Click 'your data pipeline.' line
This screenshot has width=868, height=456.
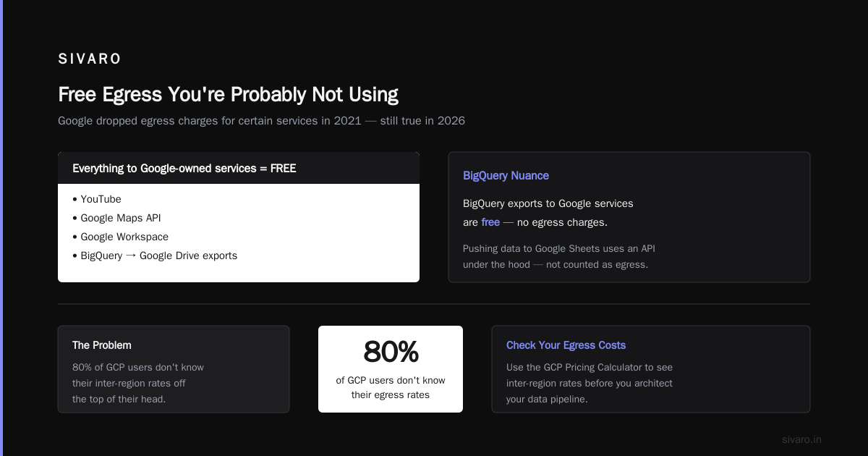pyautogui.click(x=547, y=399)
